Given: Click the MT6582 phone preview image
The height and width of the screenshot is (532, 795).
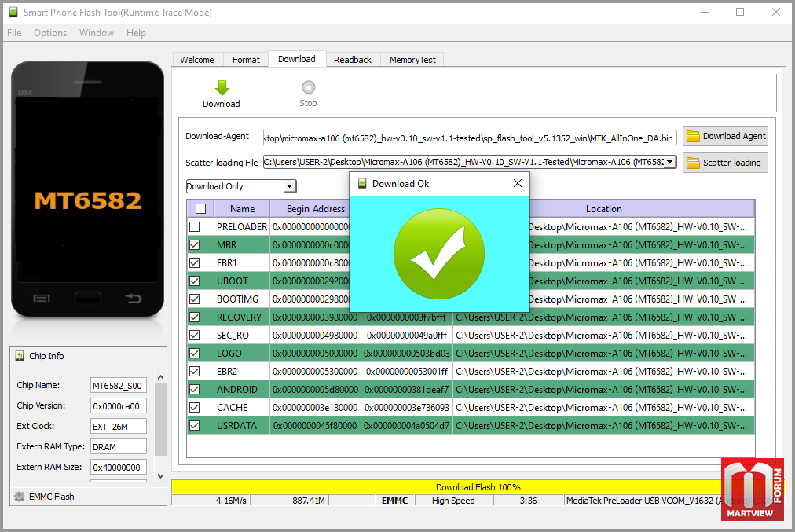Looking at the screenshot, I should (x=88, y=189).
